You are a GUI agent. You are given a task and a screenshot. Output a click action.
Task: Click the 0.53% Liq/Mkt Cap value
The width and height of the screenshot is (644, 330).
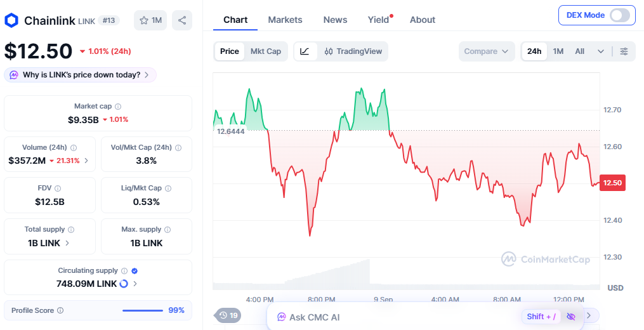[x=146, y=202]
